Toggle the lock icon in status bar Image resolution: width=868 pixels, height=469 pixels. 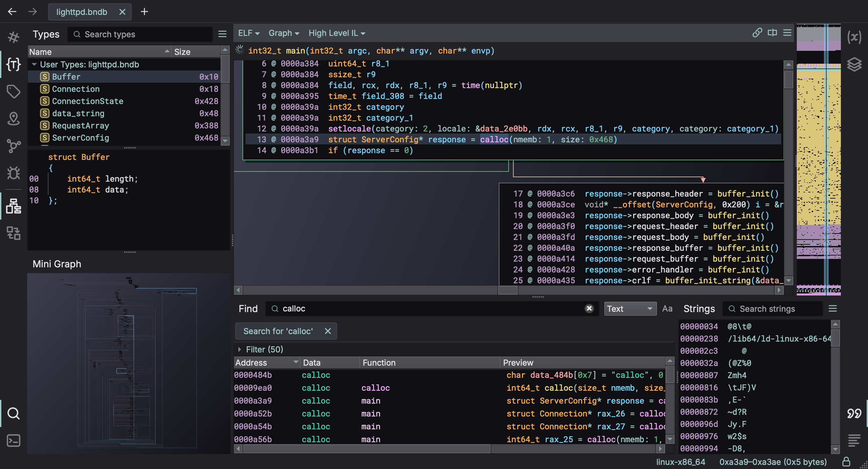(846, 462)
